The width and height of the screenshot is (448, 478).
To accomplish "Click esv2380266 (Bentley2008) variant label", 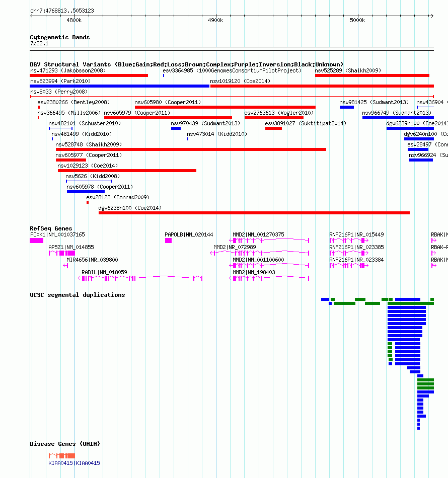I will click(73, 102).
